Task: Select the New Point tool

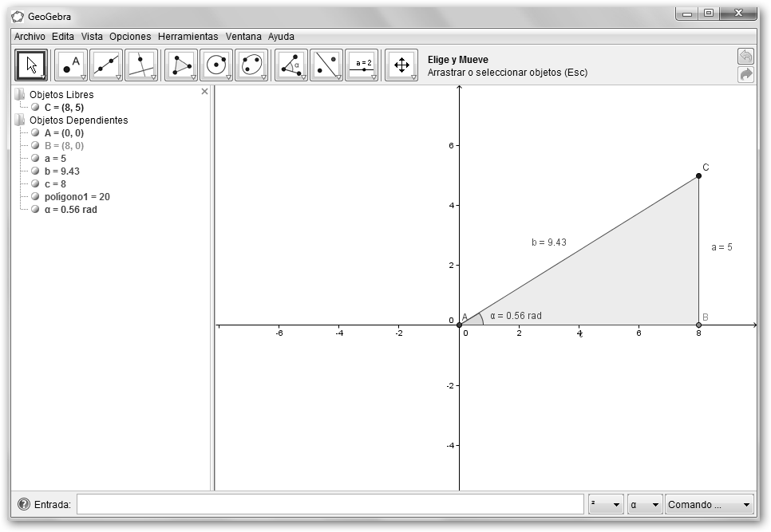Action: 71,65
